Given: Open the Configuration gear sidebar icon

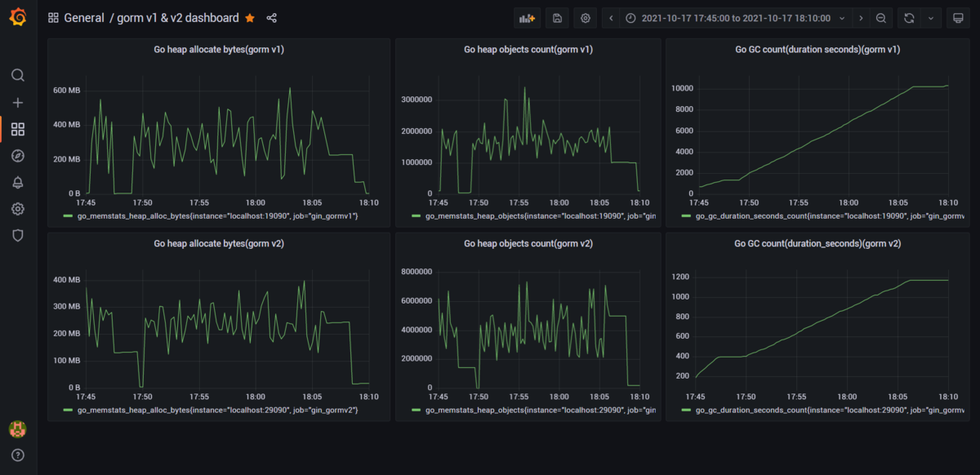Looking at the screenshot, I should [18, 209].
